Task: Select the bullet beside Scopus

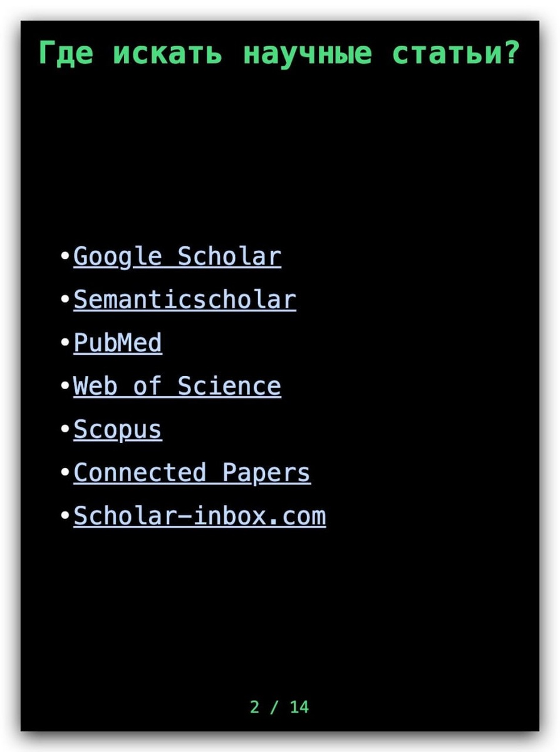Action: point(65,430)
